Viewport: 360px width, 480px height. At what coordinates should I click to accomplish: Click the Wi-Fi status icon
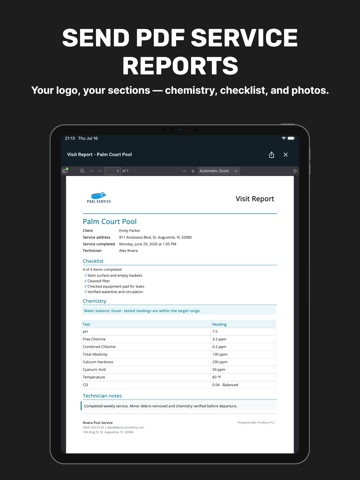pos(284,138)
